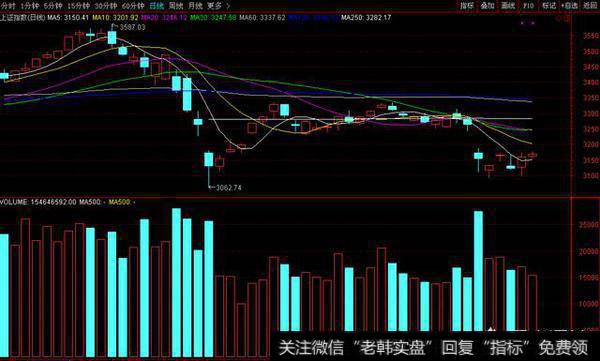Click the 返回 back button
Image resolution: width=600 pixels, height=361 pixels.
(590, 5)
